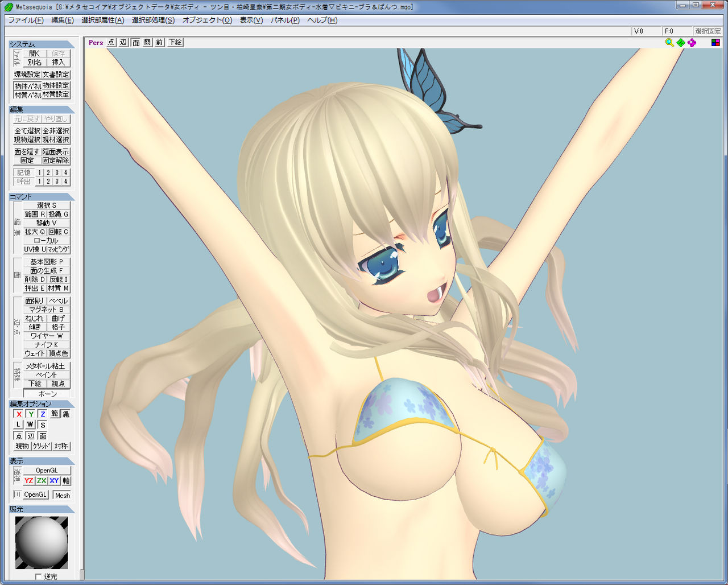The image size is (728, 585).
Task: Toggle the Y axis edit option
Action: pos(31,414)
